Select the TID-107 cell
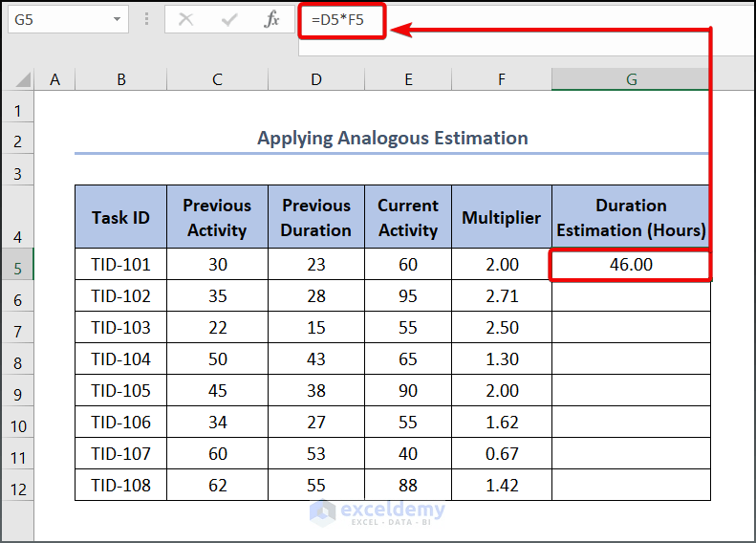Screen dimensions: 756x543 [x=121, y=453]
